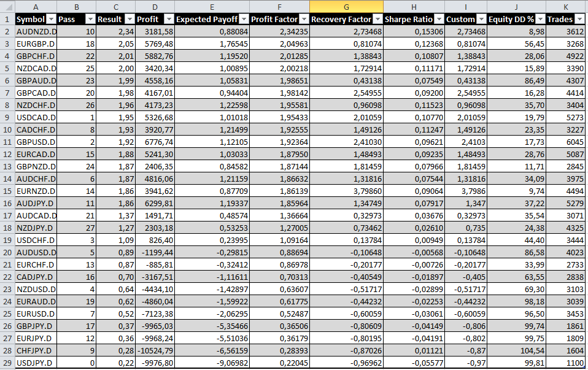The height and width of the screenshot is (370, 588).
Task: Click profit value -10524,79
Action: (x=155, y=351)
